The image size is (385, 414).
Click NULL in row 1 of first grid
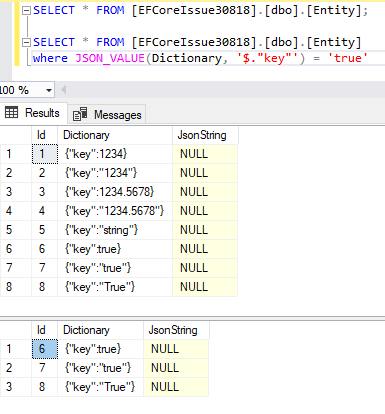[205, 154]
